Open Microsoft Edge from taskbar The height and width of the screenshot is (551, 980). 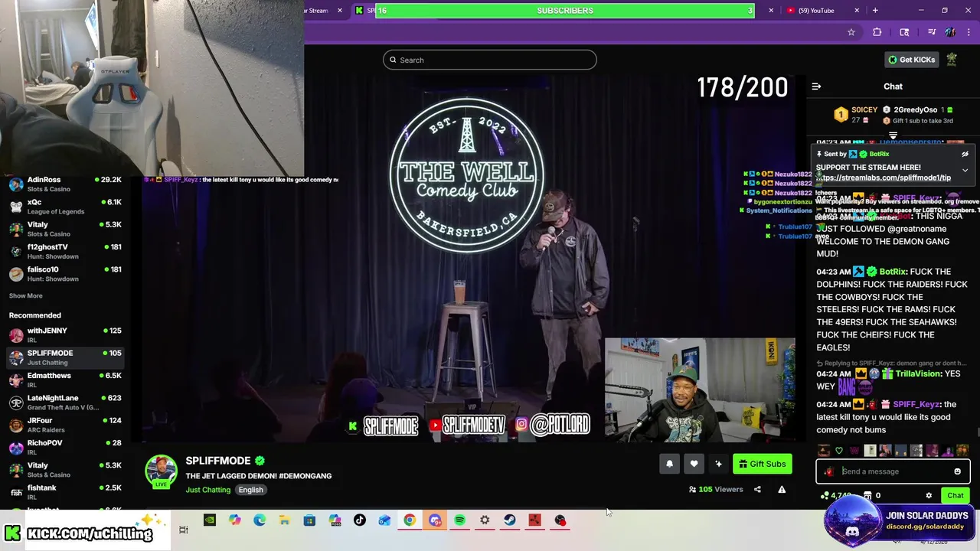(x=260, y=520)
